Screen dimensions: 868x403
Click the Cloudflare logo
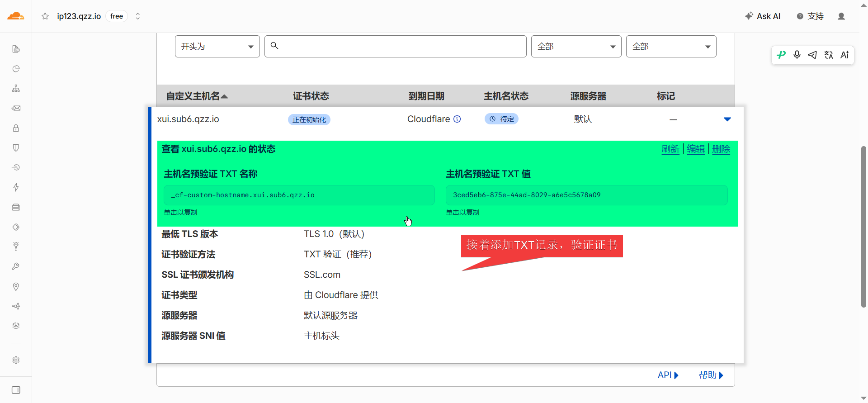click(x=16, y=16)
